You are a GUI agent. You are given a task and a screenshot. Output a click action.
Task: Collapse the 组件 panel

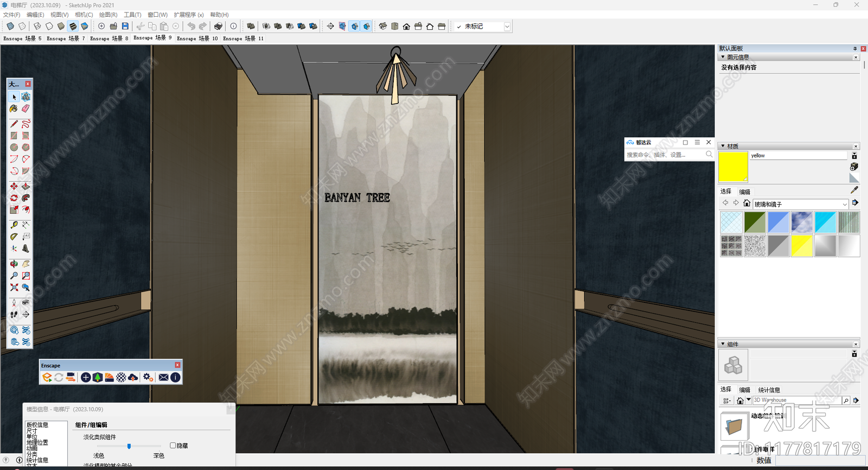723,344
